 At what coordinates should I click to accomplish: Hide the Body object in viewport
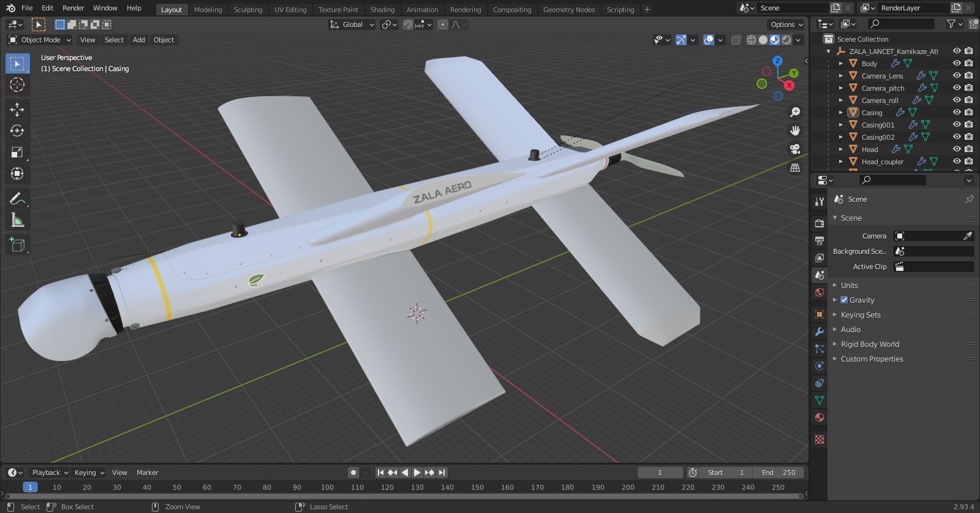pyautogui.click(x=957, y=63)
